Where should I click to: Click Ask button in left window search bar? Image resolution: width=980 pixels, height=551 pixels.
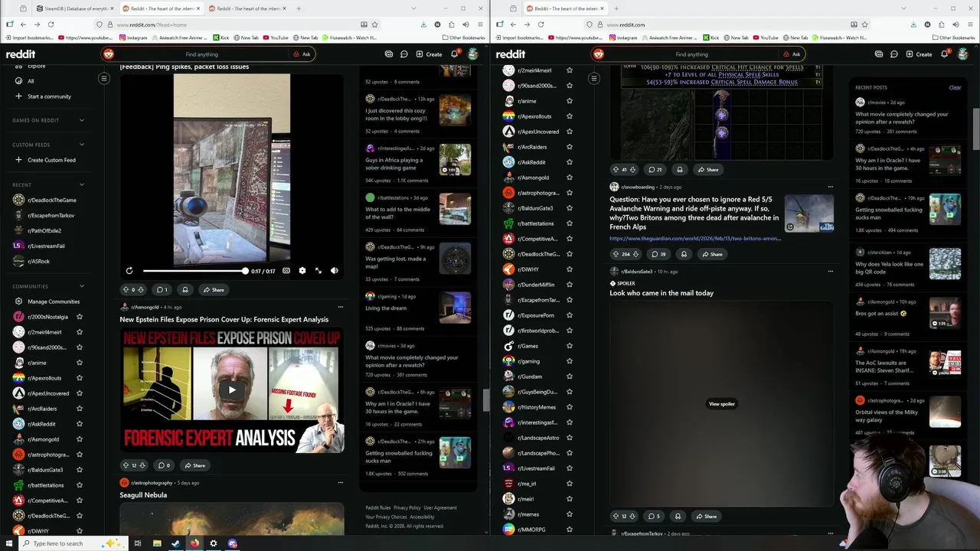tap(302, 54)
